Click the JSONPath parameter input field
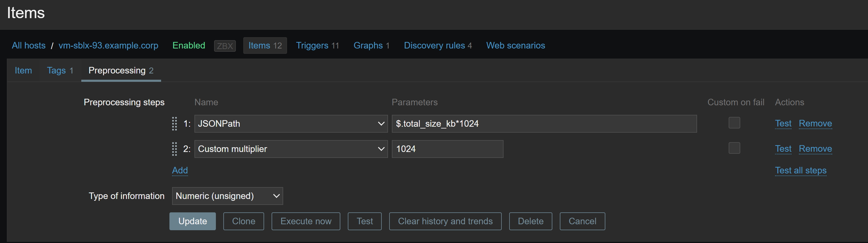The image size is (868, 243). pyautogui.click(x=544, y=123)
